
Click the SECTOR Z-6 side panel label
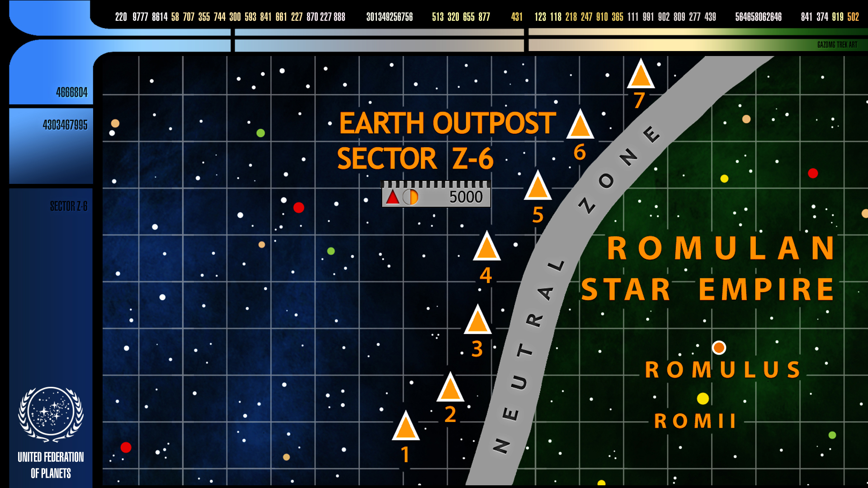point(69,206)
